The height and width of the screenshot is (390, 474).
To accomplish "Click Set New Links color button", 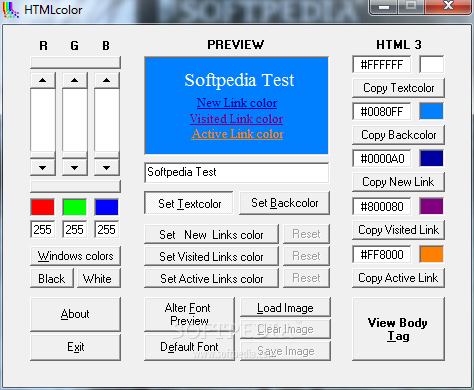I will (x=211, y=234).
